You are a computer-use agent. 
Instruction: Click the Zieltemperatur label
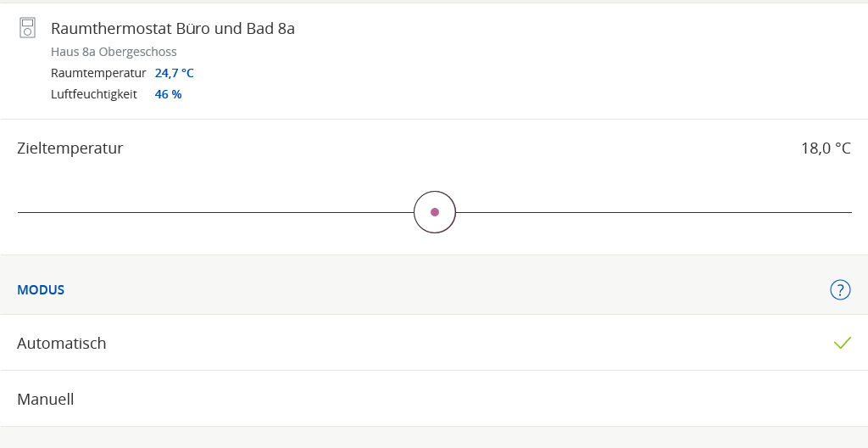coord(70,148)
